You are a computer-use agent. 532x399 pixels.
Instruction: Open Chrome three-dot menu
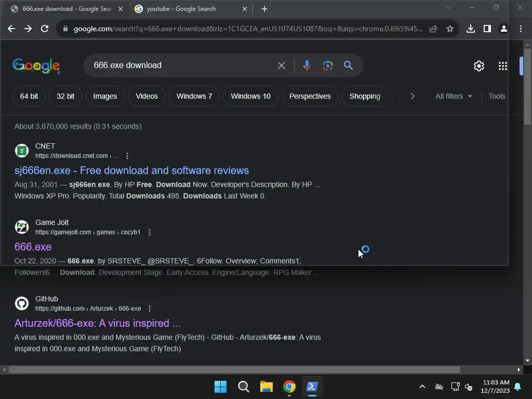click(x=521, y=29)
